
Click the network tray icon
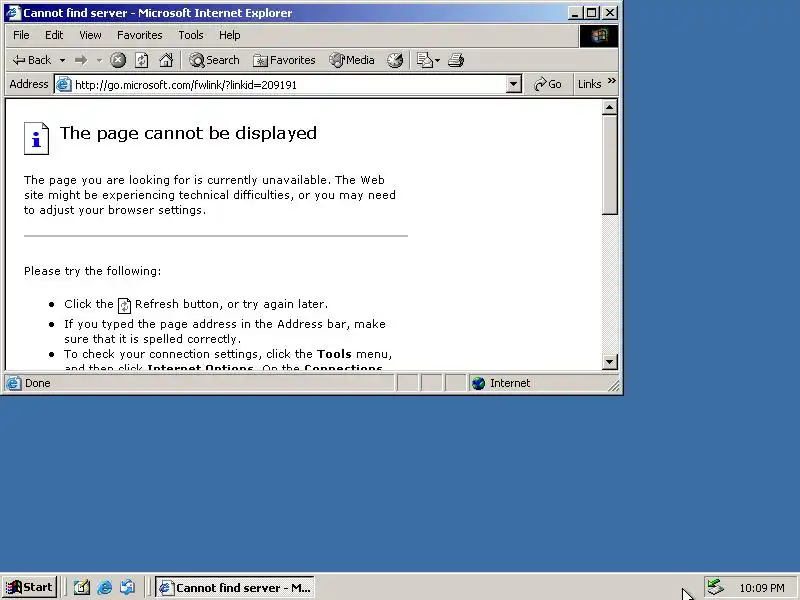[715, 587]
